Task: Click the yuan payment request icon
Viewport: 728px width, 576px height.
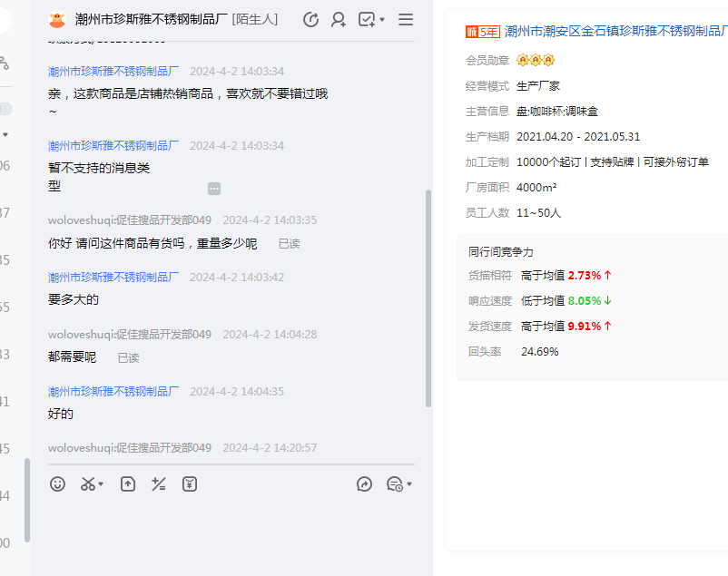Action: point(190,484)
